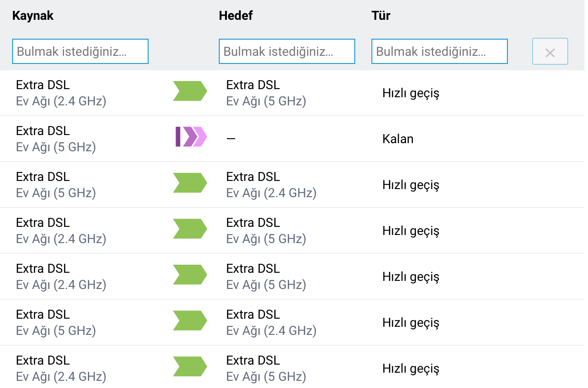This screenshot has height=388, width=588.
Task: Click the green arrow icon in the first row
Action: (190, 91)
